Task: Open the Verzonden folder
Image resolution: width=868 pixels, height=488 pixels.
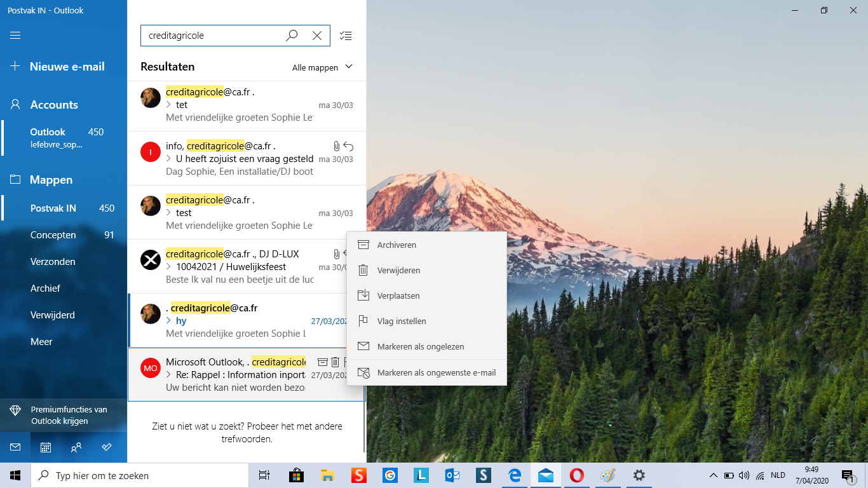Action: [64, 262]
